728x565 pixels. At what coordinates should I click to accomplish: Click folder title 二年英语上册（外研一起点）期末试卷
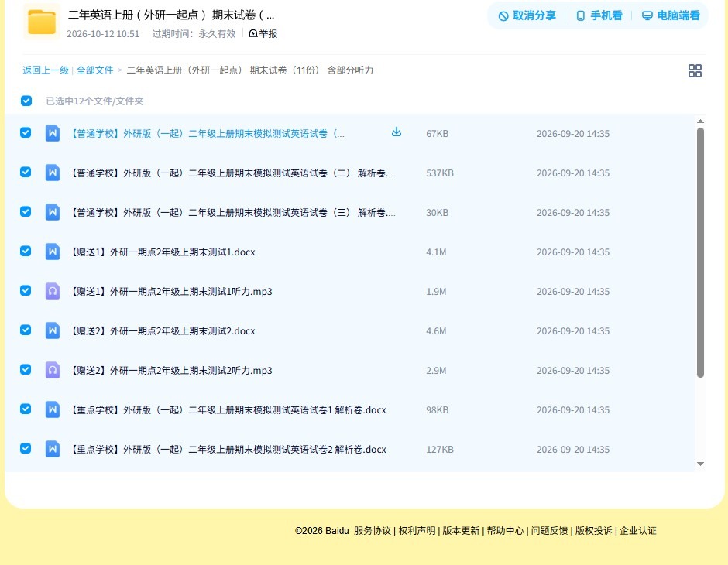(171, 15)
